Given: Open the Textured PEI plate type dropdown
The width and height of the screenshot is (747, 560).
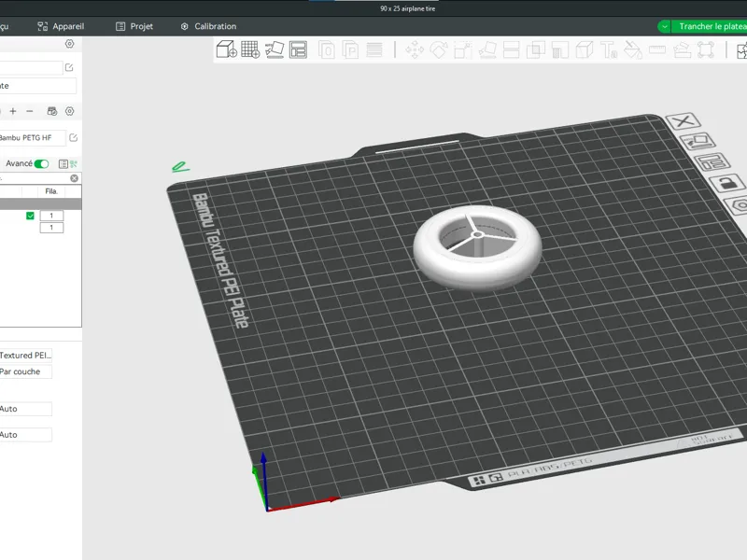Looking at the screenshot, I should [x=26, y=356].
